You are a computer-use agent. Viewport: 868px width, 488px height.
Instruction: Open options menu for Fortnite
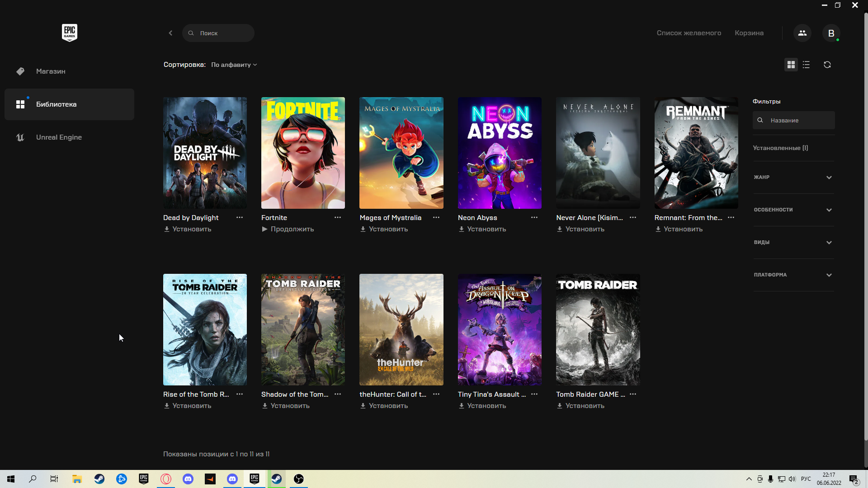click(x=338, y=217)
